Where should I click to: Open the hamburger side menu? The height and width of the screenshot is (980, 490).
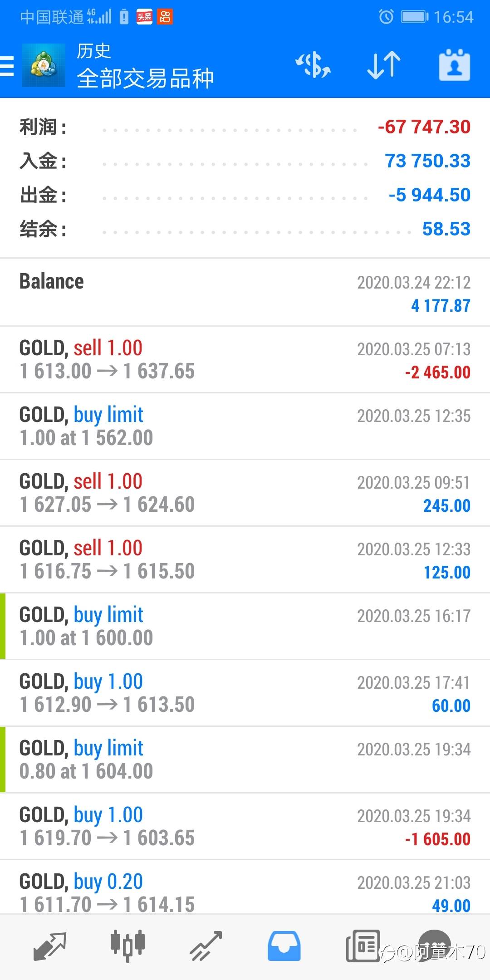(x=7, y=66)
